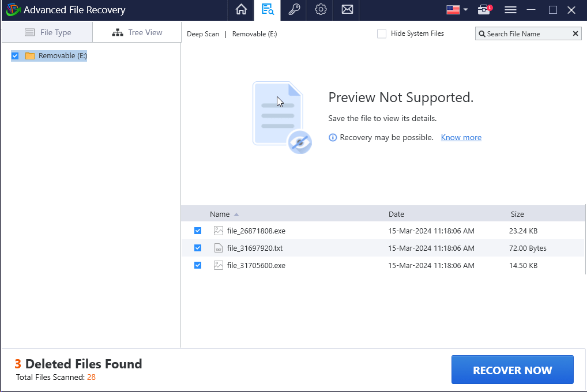Viewport: 587px width, 392px height.
Task: Go to the Home screen icon
Action: 241,10
